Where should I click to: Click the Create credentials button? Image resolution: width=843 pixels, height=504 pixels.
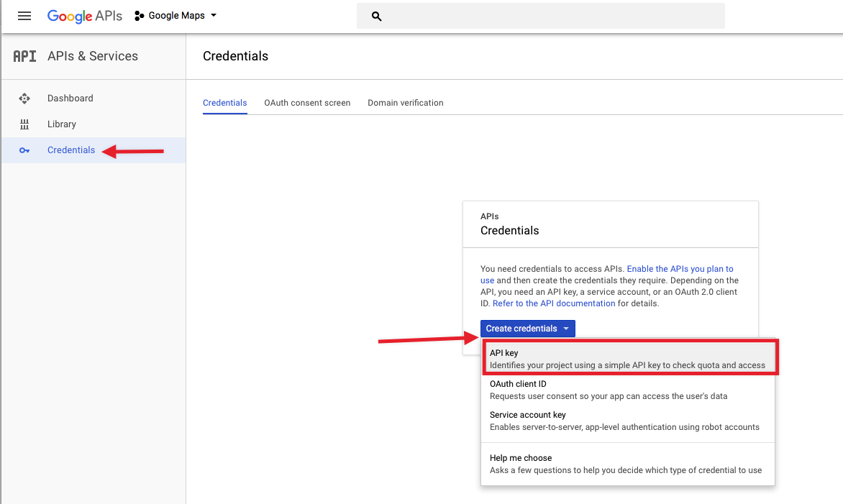(527, 329)
